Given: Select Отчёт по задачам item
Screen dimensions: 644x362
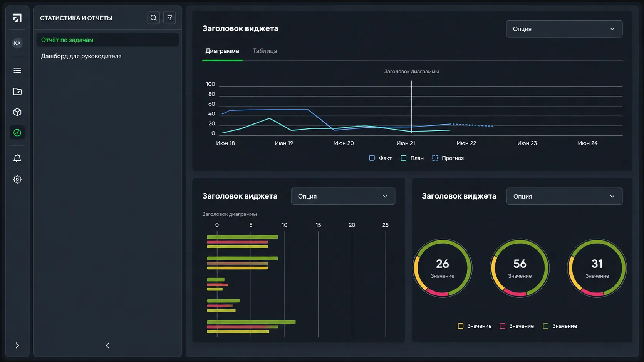Looking at the screenshot, I should coord(107,40).
